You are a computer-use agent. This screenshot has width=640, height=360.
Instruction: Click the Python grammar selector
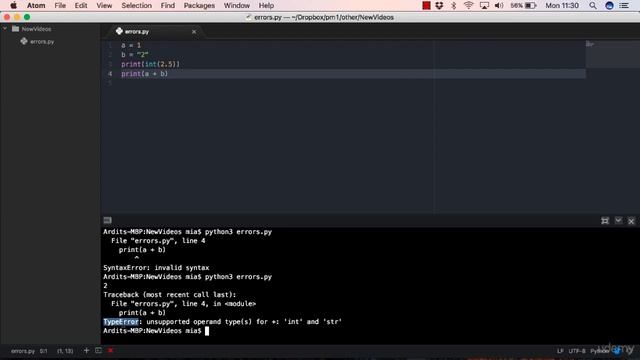tap(599, 351)
